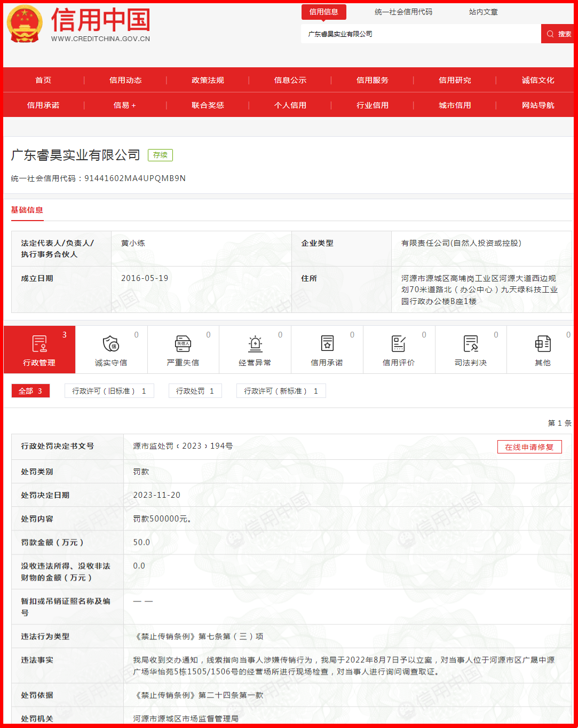Open the 信用动态 menu item

tap(125, 80)
